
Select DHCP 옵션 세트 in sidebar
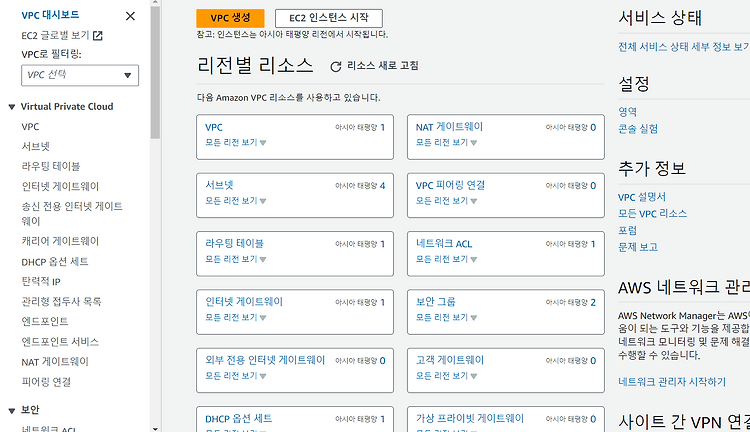[55, 262]
